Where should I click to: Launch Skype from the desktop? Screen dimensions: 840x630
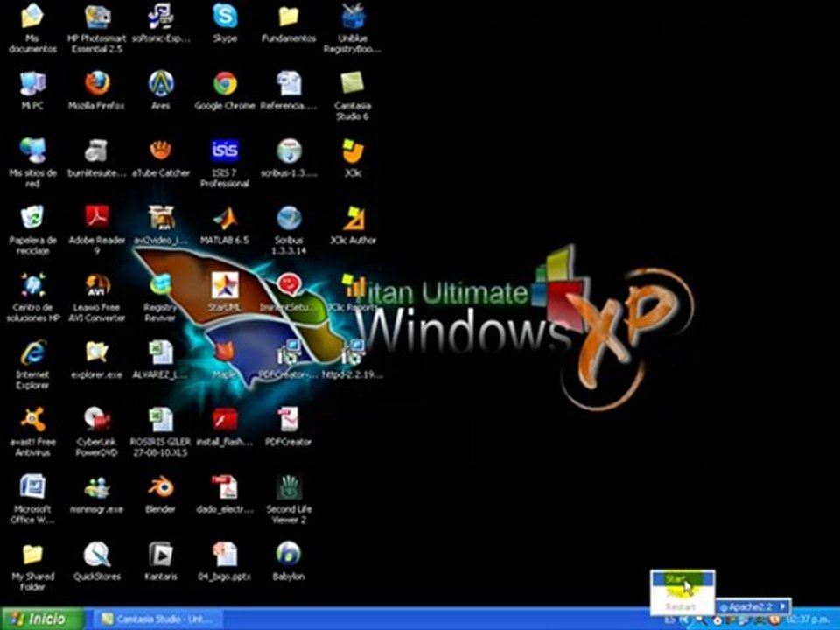click(225, 24)
